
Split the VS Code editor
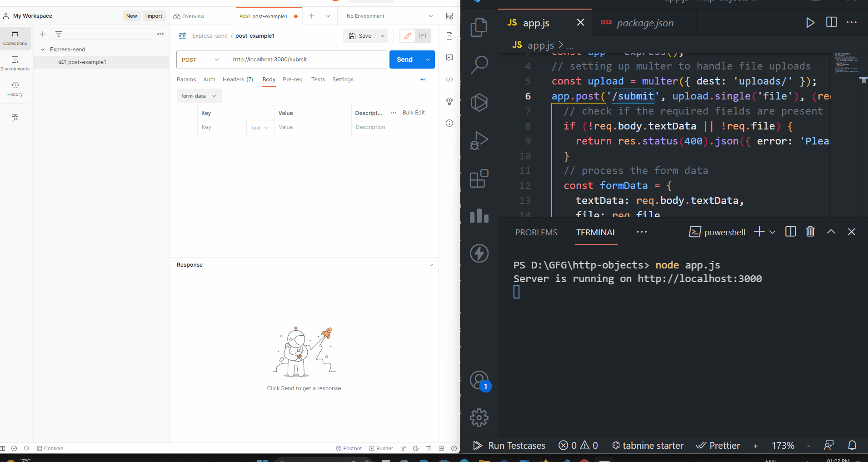(x=831, y=22)
